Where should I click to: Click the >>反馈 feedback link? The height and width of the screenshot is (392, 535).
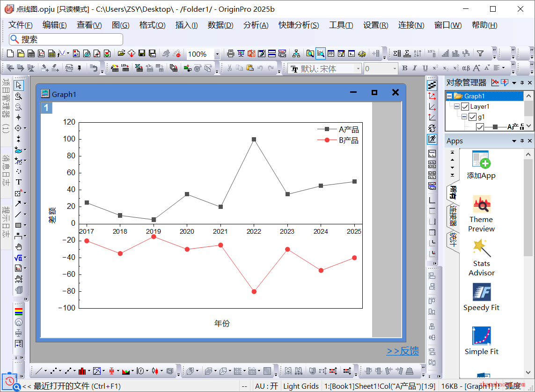click(x=402, y=351)
